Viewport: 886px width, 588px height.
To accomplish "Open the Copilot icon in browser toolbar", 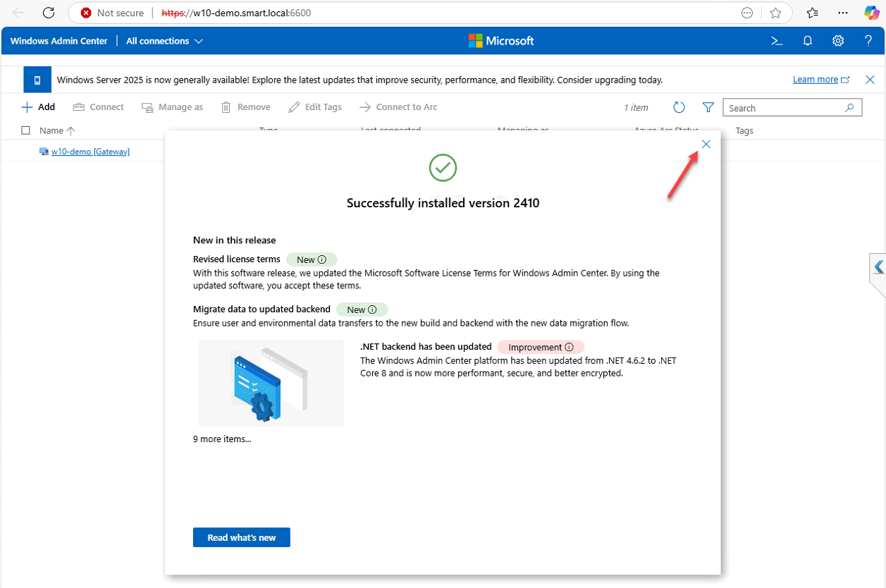I will (872, 13).
